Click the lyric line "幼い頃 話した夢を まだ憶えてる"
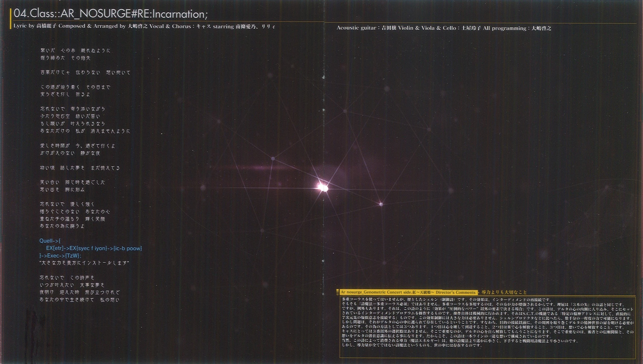This screenshot has height=364, width=643. 80,168
